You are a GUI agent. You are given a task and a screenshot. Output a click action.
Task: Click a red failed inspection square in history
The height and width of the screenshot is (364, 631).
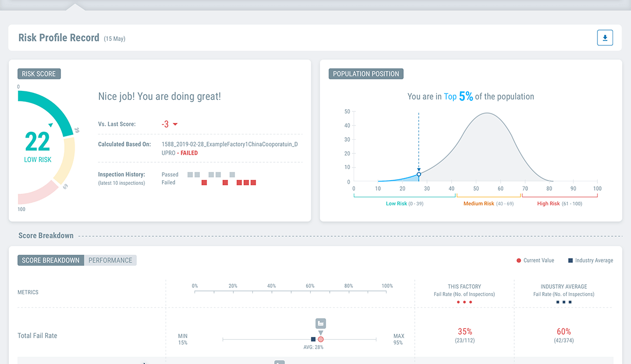point(203,182)
